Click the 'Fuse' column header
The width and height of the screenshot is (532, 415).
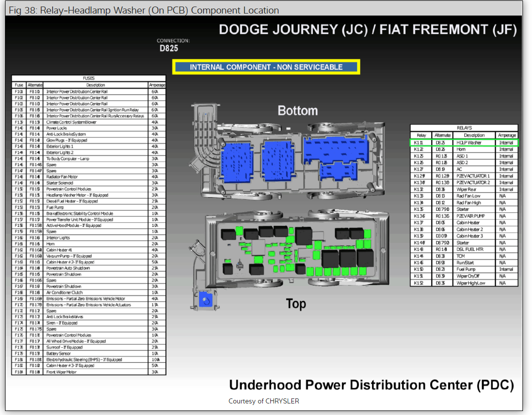pyautogui.click(x=19, y=85)
